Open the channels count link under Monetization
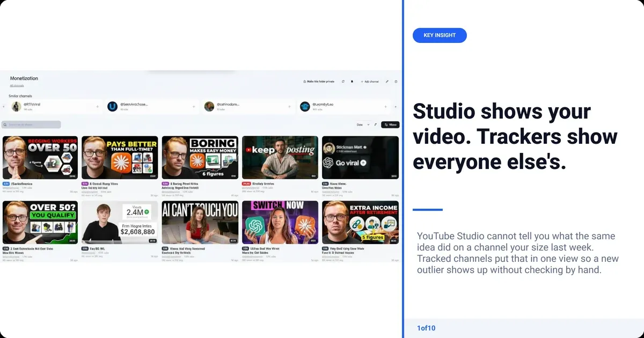 click(16, 85)
